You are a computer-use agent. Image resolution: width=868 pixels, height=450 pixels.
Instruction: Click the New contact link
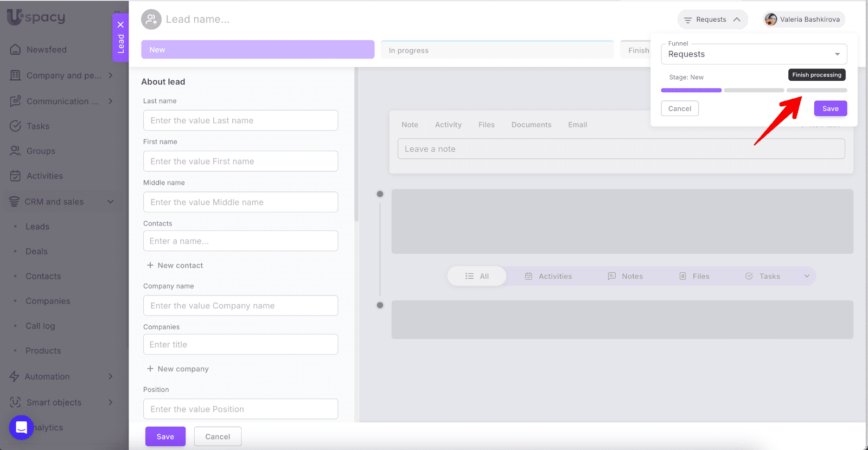[175, 265]
